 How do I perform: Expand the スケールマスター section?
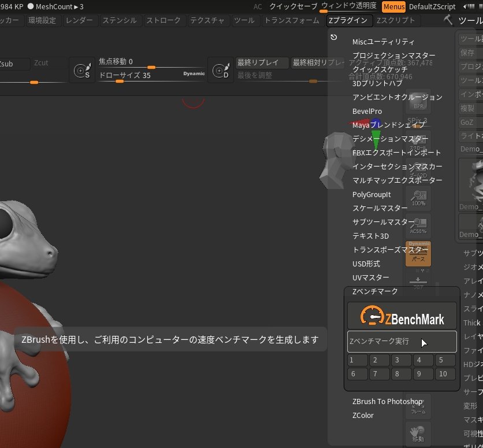point(380,208)
